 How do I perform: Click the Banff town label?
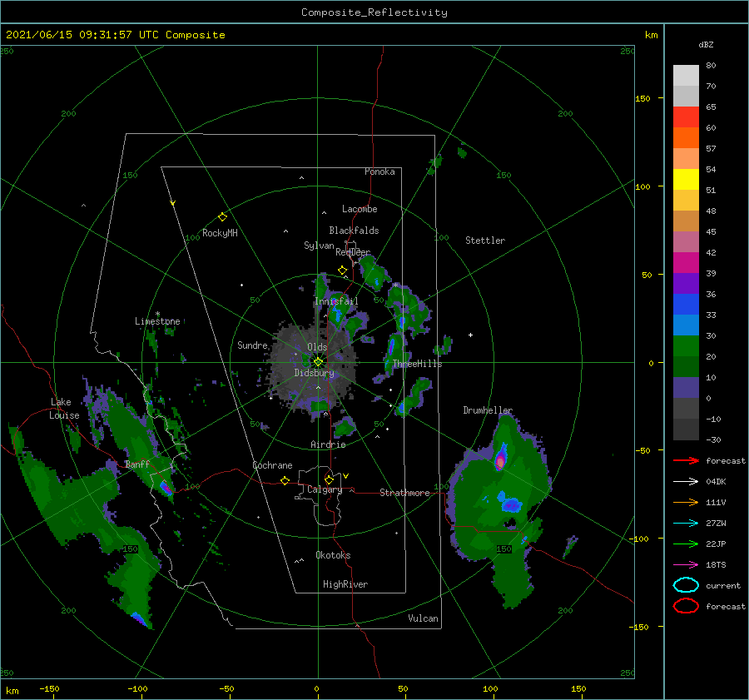click(x=137, y=464)
